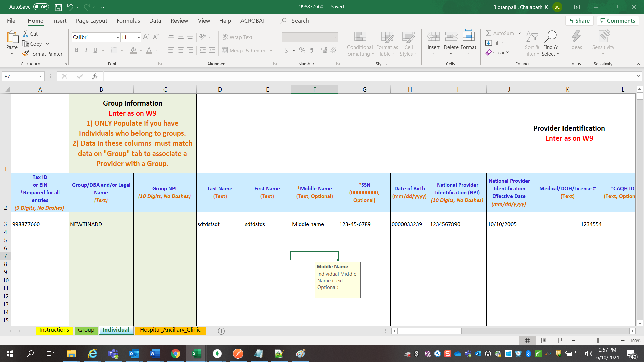Switch to the Hospital_Ancillary_Clinic sheet tab

tap(170, 330)
